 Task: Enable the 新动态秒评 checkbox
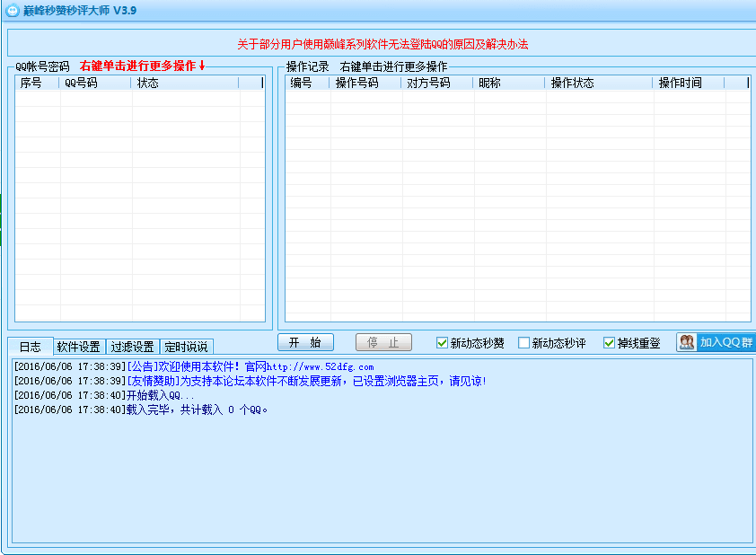click(524, 343)
